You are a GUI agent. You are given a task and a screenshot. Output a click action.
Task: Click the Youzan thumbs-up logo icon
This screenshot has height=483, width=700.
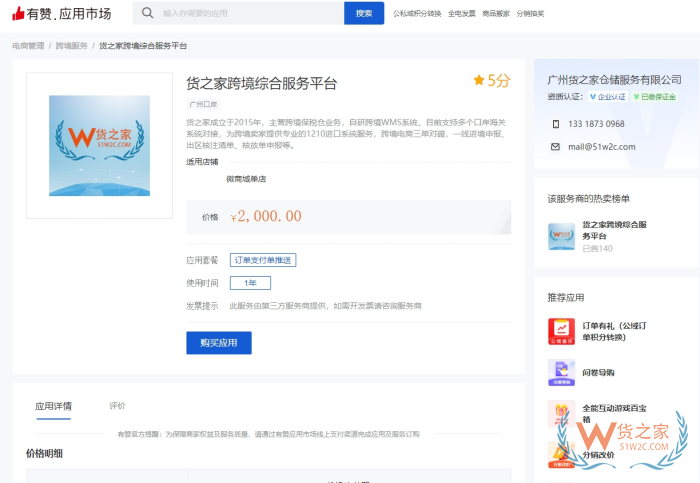click(x=18, y=13)
